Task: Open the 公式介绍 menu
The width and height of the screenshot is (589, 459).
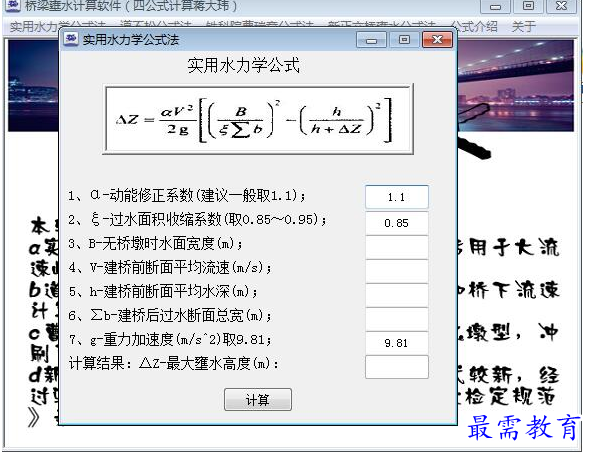Action: pyautogui.click(x=473, y=26)
